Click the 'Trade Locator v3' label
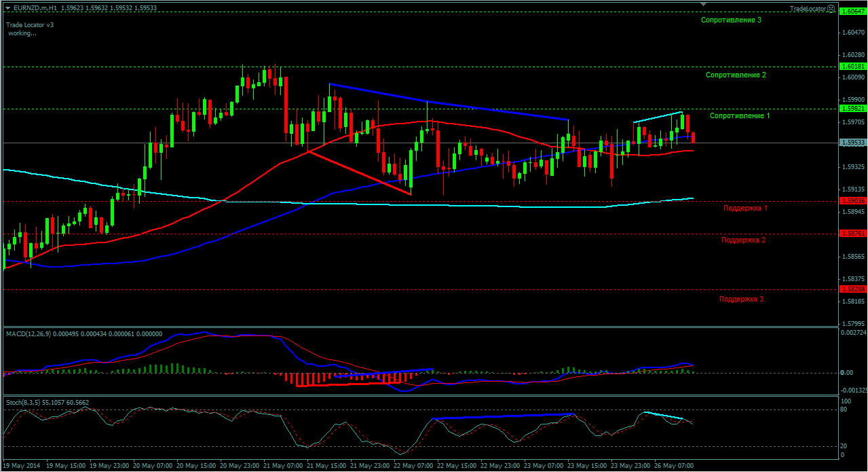Screen dimensions: 868x472 point(30,24)
